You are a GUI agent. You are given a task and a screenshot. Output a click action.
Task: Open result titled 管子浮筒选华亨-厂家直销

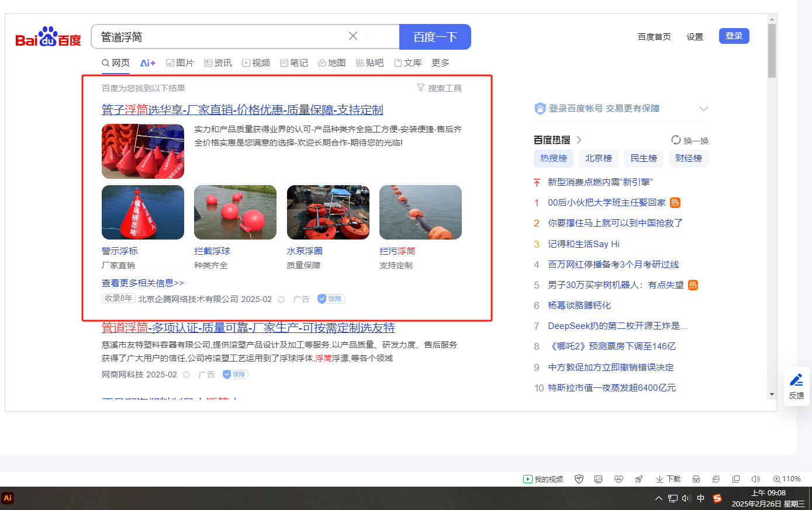(243, 110)
